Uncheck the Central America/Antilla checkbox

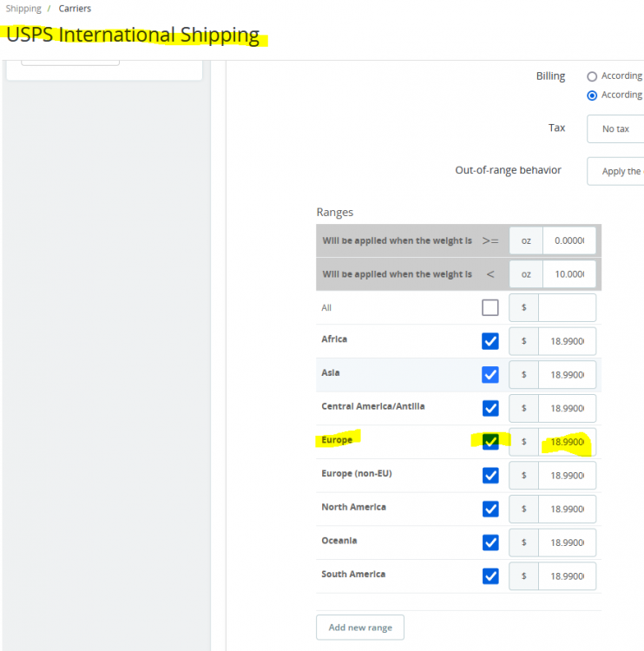coord(490,409)
